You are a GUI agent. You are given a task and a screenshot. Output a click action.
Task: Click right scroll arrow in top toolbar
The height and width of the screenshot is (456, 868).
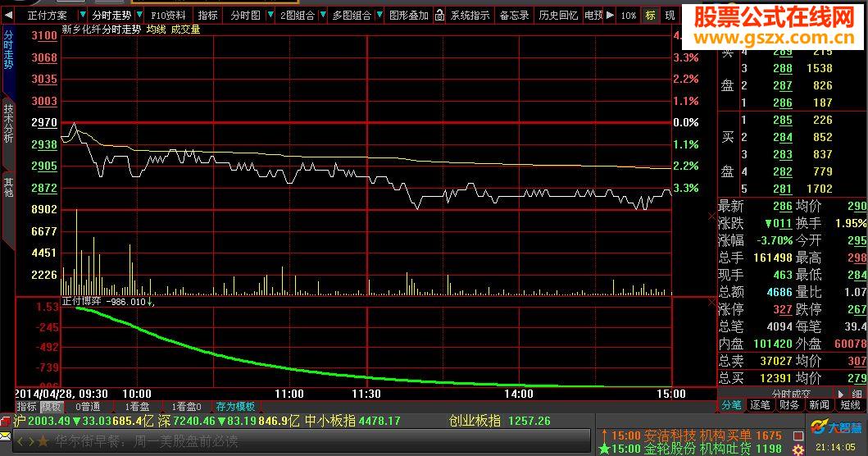[x=610, y=16]
